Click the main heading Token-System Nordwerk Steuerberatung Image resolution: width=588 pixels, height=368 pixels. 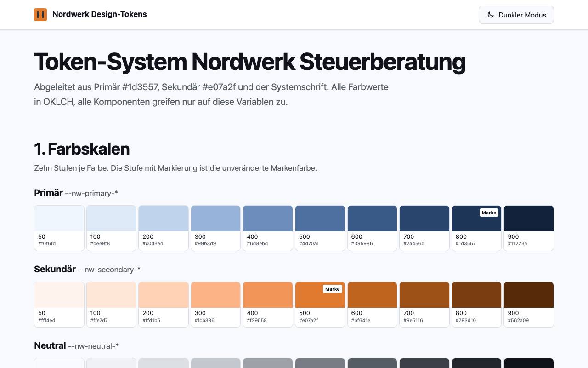tap(250, 62)
